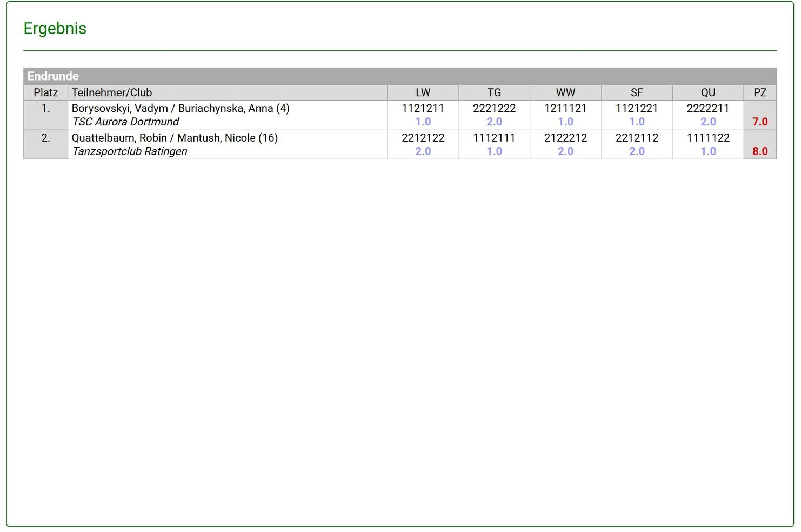Click the WW column header
Viewport: 801px width, 532px height.
pos(565,92)
